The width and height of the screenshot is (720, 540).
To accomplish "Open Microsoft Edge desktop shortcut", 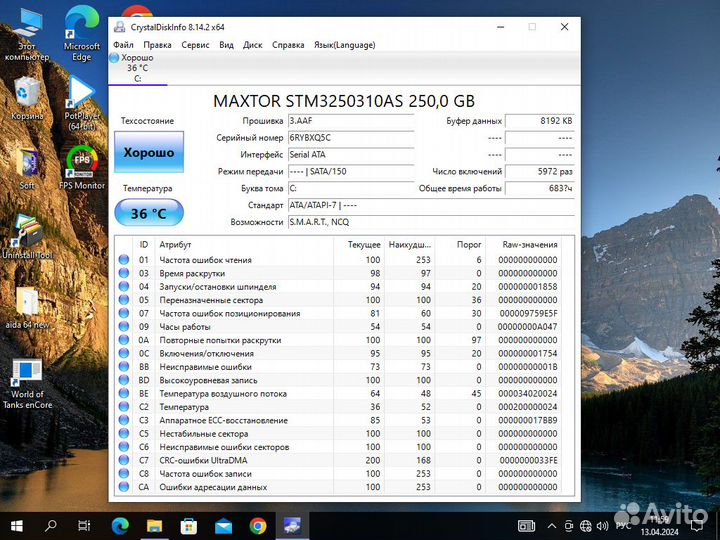I will pyautogui.click(x=82, y=33).
